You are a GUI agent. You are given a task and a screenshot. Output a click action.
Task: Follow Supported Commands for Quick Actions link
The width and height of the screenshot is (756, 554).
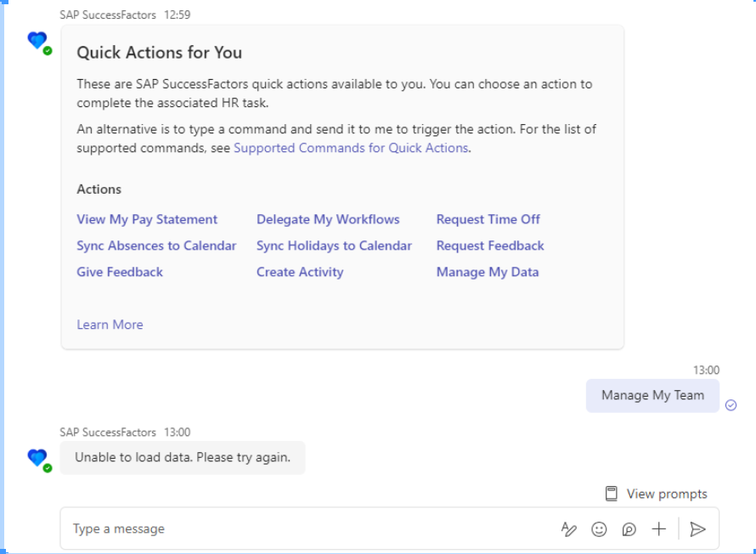coord(351,148)
